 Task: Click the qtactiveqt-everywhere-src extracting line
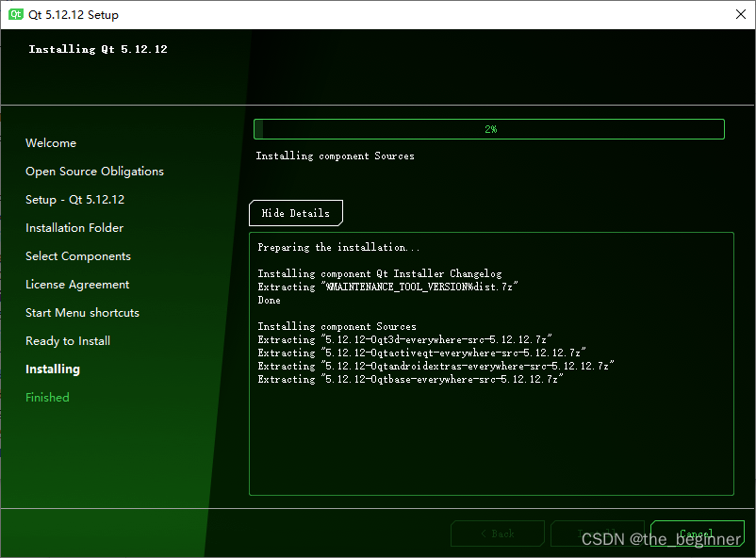point(421,353)
